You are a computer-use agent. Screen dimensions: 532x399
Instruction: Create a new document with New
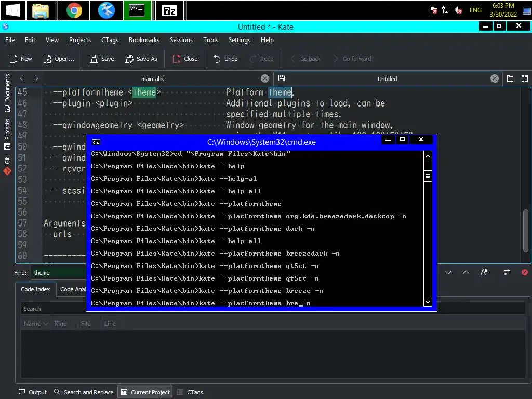point(21,59)
